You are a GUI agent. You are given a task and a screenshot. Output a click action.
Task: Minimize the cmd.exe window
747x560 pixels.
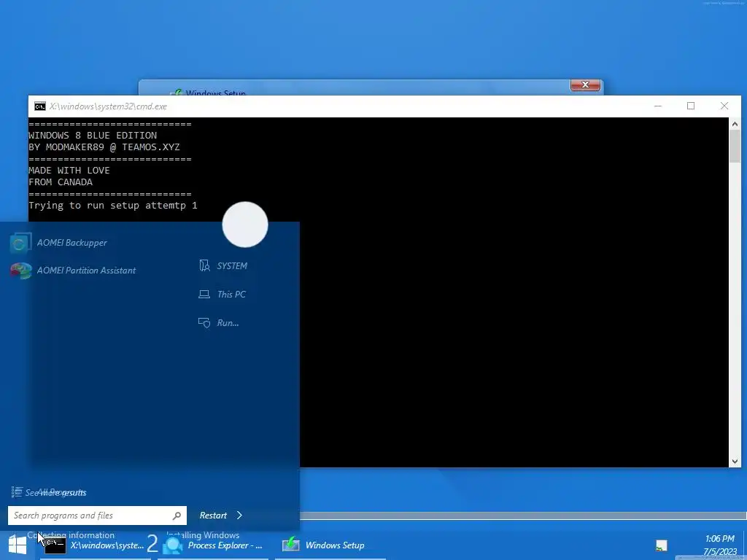point(658,106)
